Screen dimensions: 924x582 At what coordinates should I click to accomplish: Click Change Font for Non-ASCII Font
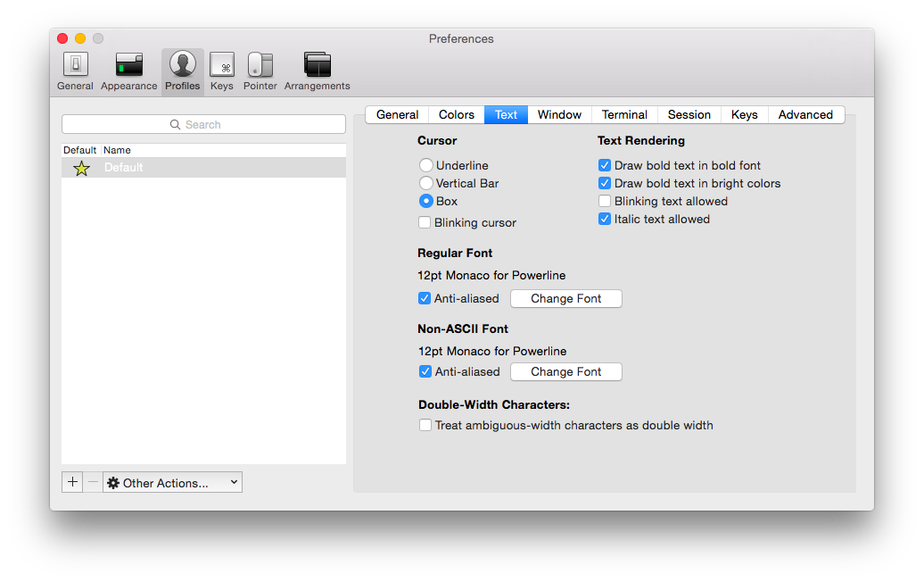[x=565, y=371]
